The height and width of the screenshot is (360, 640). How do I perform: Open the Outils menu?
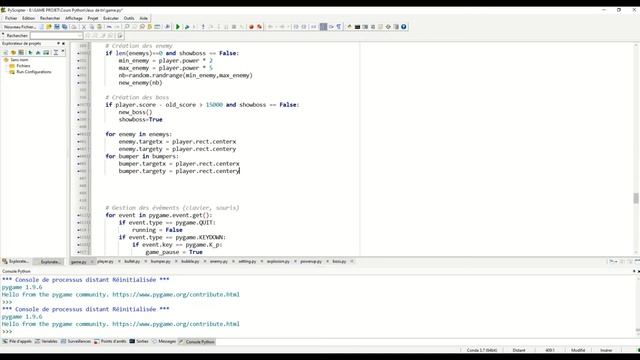[x=129, y=18]
